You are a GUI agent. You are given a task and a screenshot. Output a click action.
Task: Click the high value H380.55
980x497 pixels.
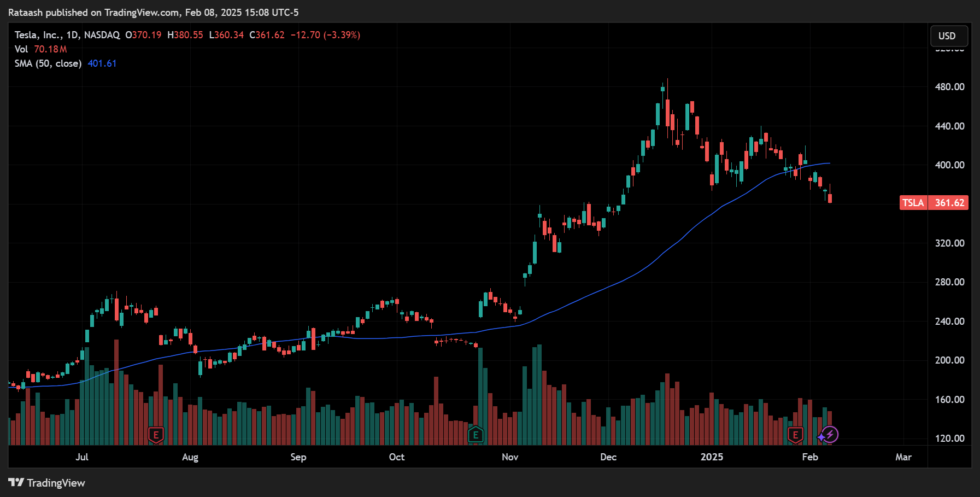(x=185, y=35)
